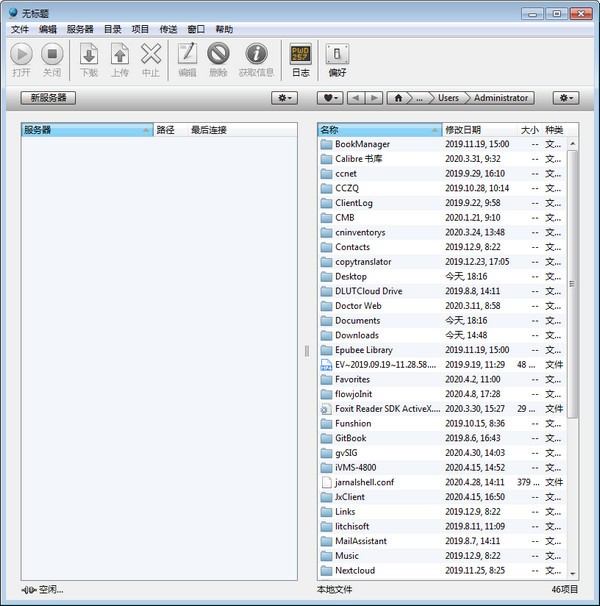Image resolution: width=600 pixels, height=606 pixels.
Task: Click the Open (打开) toolbar icon
Action: [21, 54]
